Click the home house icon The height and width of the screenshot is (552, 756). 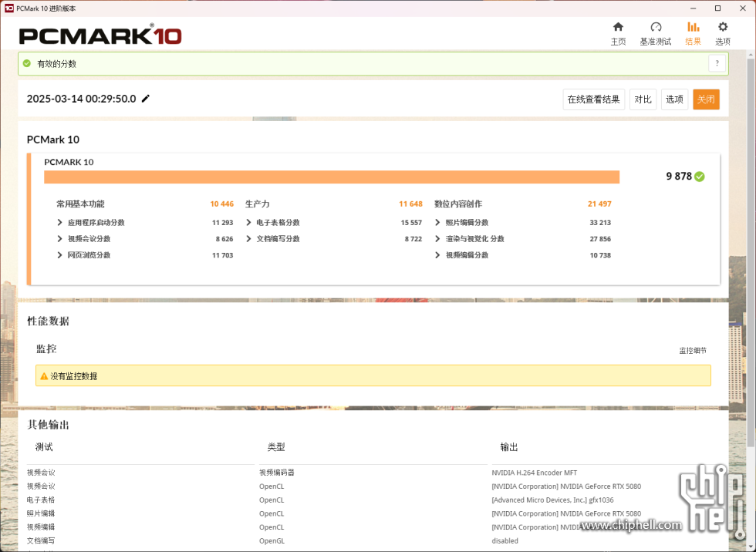[x=618, y=26]
